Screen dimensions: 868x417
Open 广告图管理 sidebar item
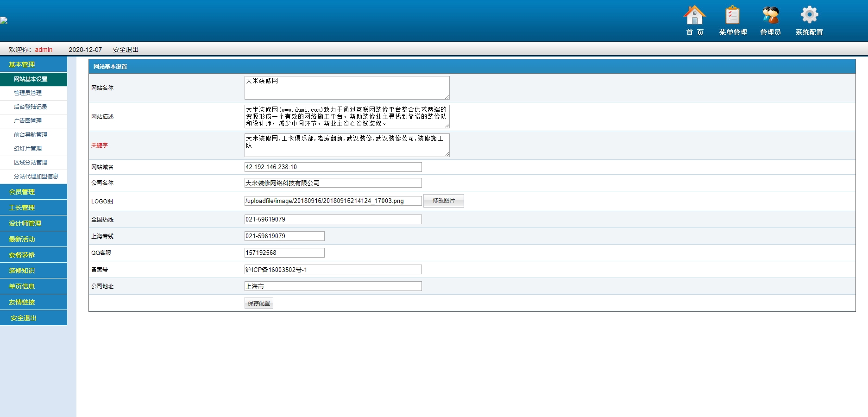point(33,121)
